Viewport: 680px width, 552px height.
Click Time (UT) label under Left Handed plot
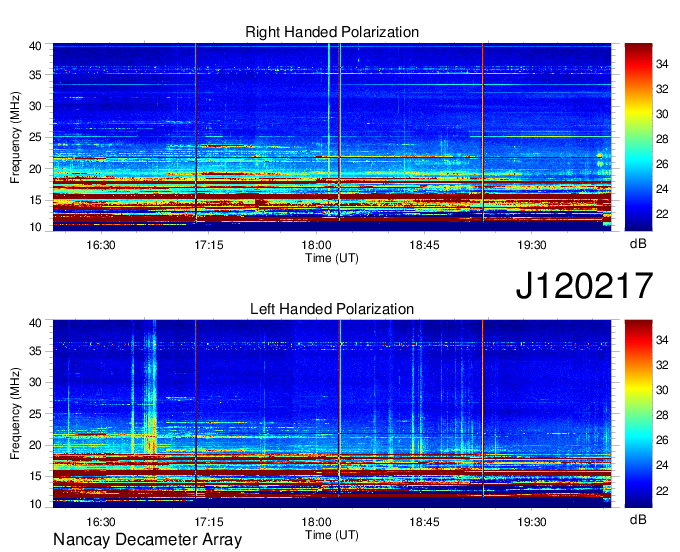click(x=332, y=535)
